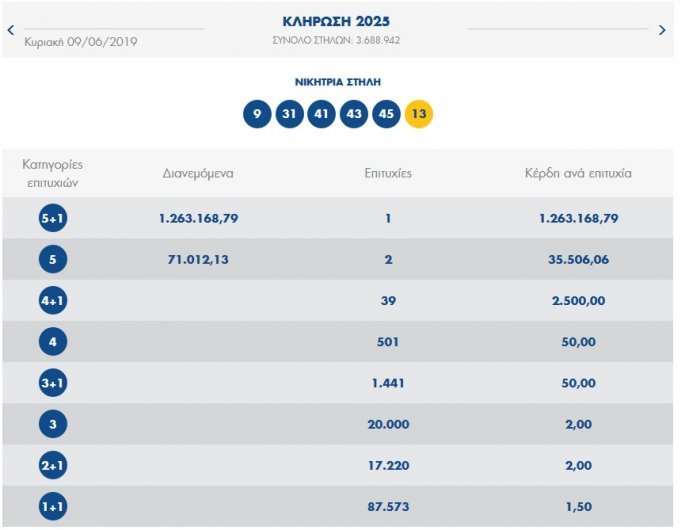Click the Κέρδη ανά επιτυχία header

(x=578, y=173)
